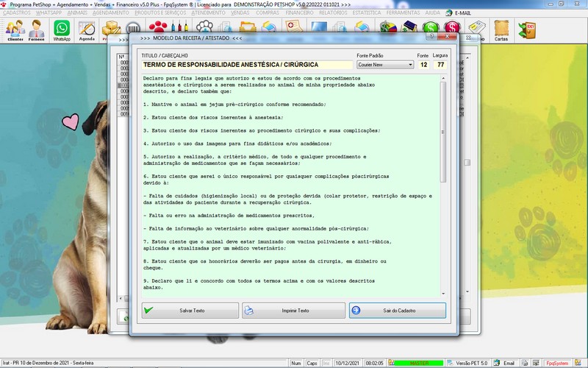Image resolution: width=588 pixels, height=368 pixels.
Task: Click the Imprimir Texto button
Action: (293, 311)
